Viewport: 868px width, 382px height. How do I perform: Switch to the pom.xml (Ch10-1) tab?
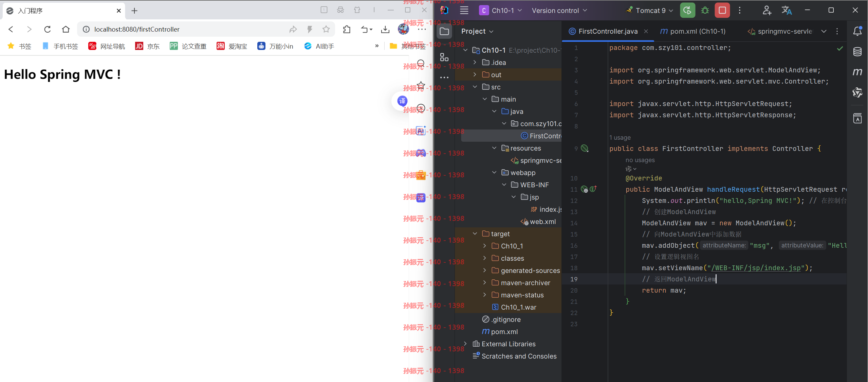coord(693,31)
